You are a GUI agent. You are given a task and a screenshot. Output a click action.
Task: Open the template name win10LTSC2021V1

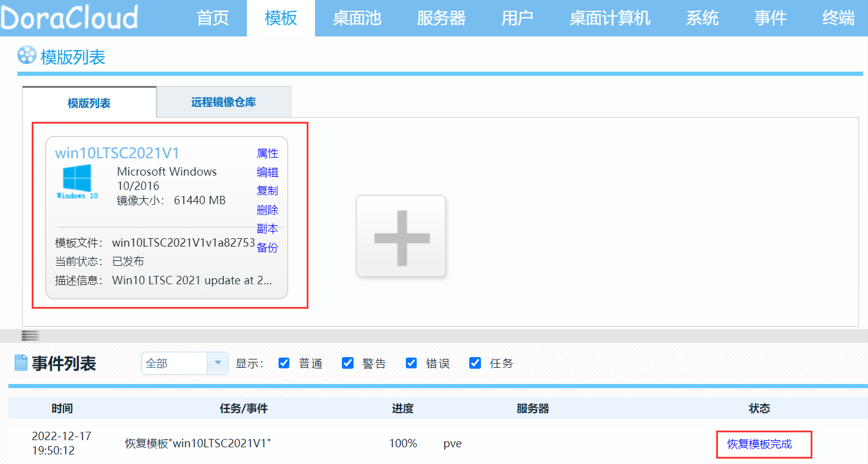tap(117, 152)
